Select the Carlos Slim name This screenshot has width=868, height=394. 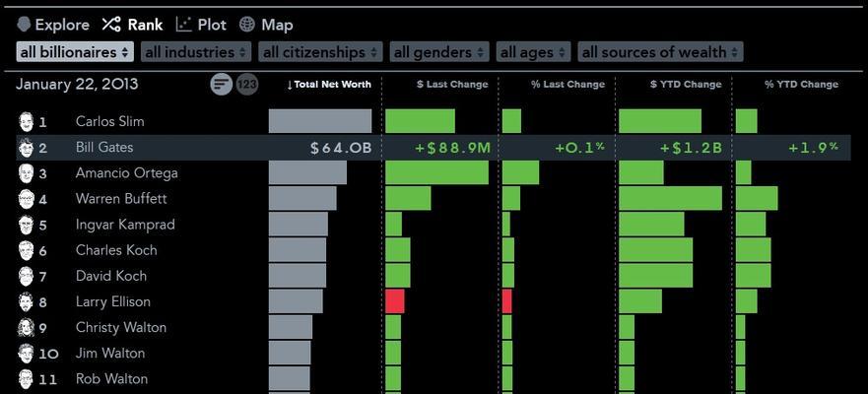point(109,121)
